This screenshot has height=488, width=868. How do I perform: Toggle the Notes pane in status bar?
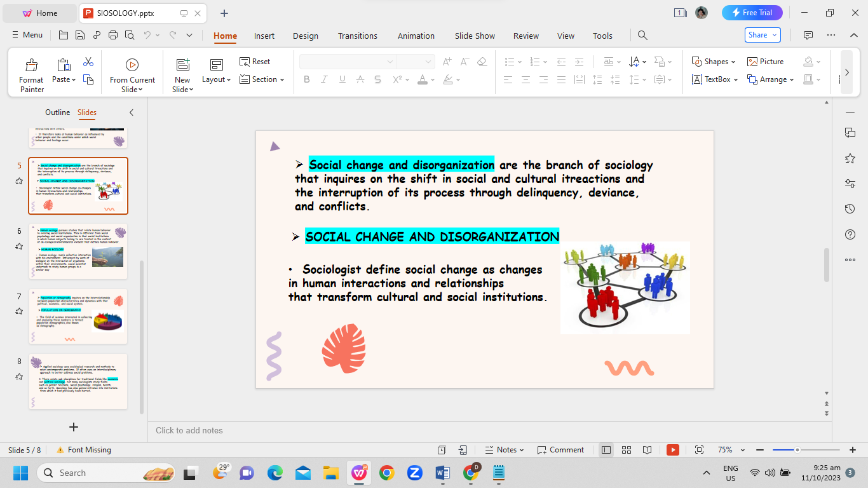[505, 450]
